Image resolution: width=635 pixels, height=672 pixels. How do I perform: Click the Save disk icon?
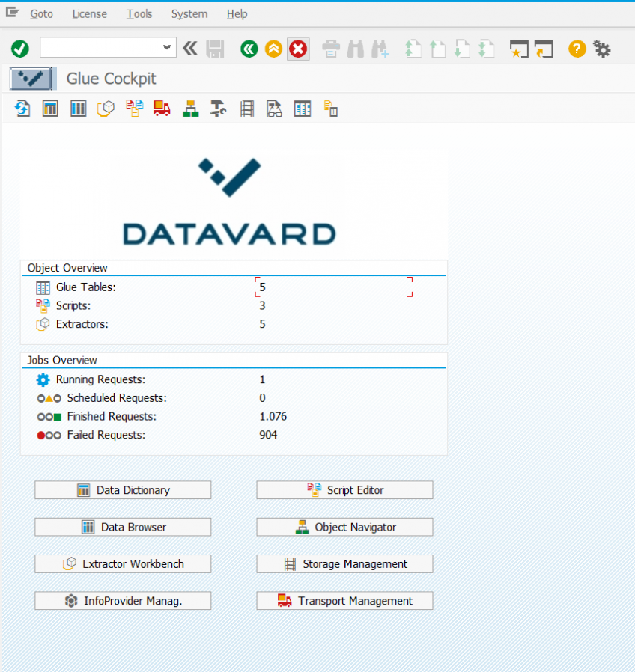(215, 49)
